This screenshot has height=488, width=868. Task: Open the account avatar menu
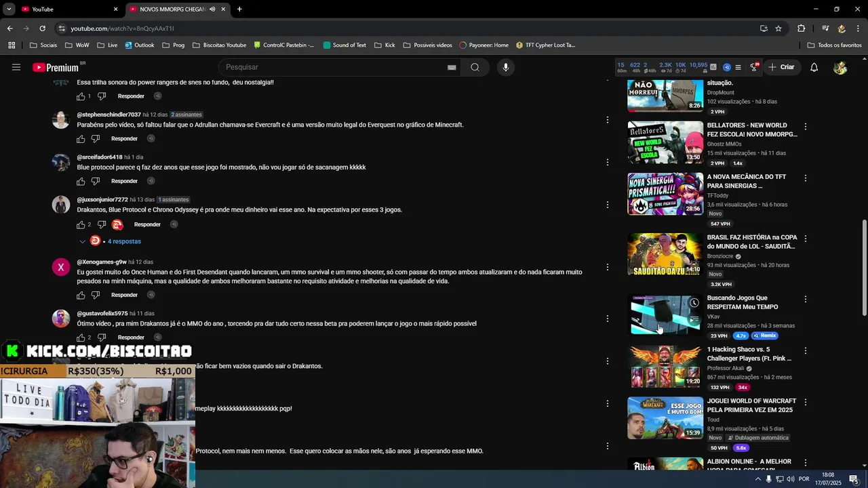[840, 67]
